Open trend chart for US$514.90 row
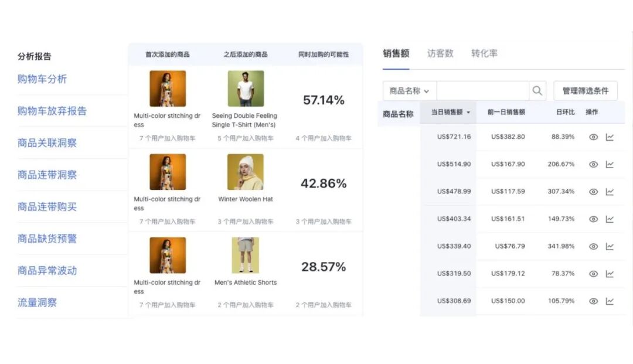 [x=610, y=165]
